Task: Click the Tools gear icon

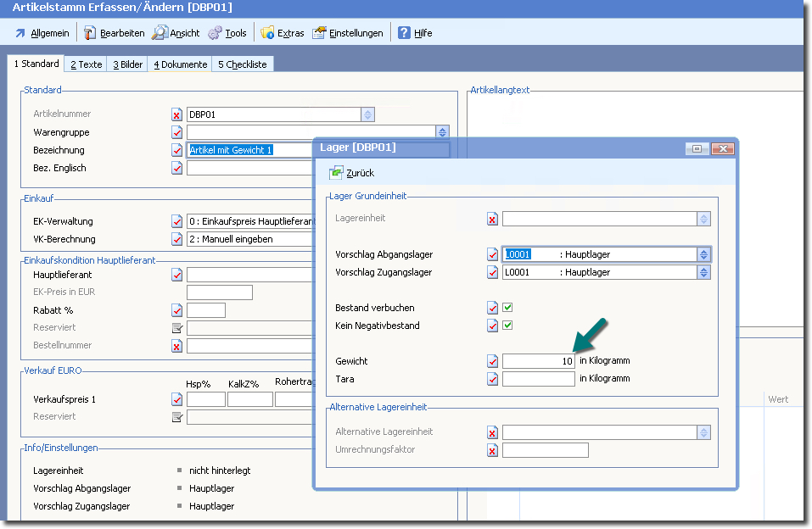Action: click(216, 33)
